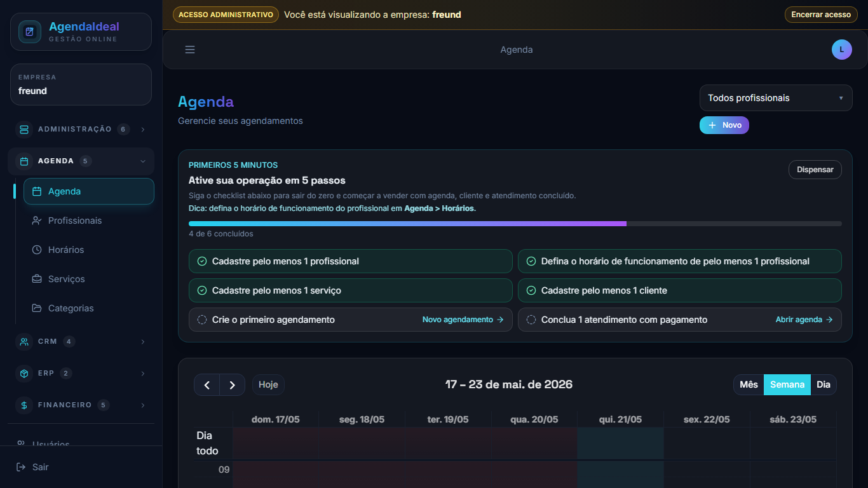
Task: Expand the Financeiro section chevron
Action: tap(143, 405)
